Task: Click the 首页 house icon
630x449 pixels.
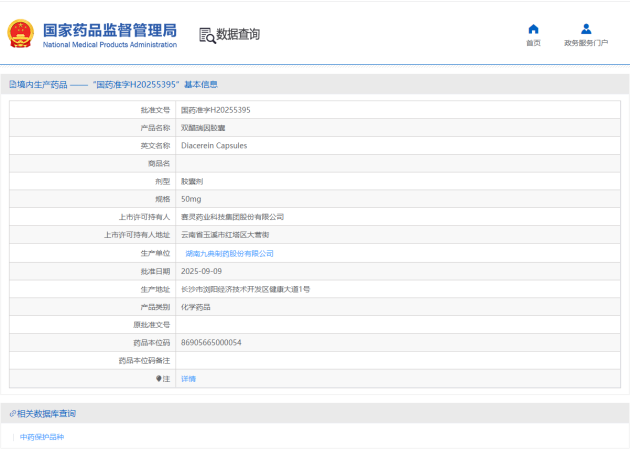Action: coord(533,29)
